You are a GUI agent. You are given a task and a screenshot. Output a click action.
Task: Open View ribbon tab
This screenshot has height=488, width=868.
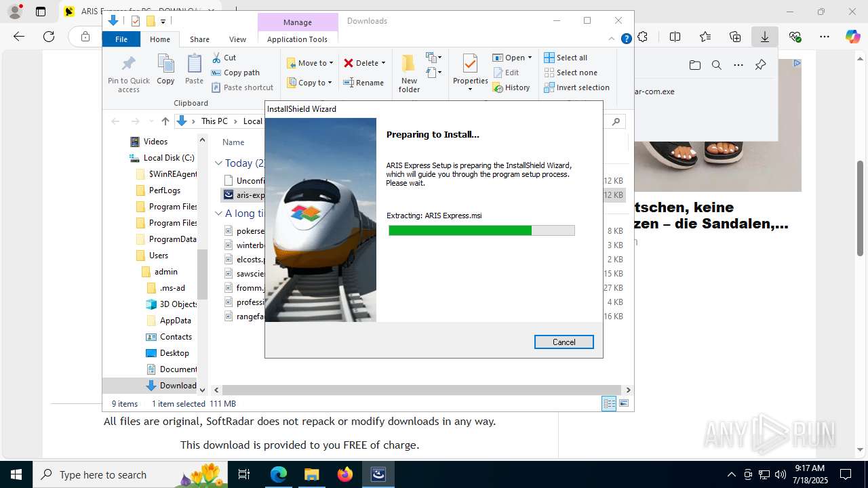coord(237,39)
